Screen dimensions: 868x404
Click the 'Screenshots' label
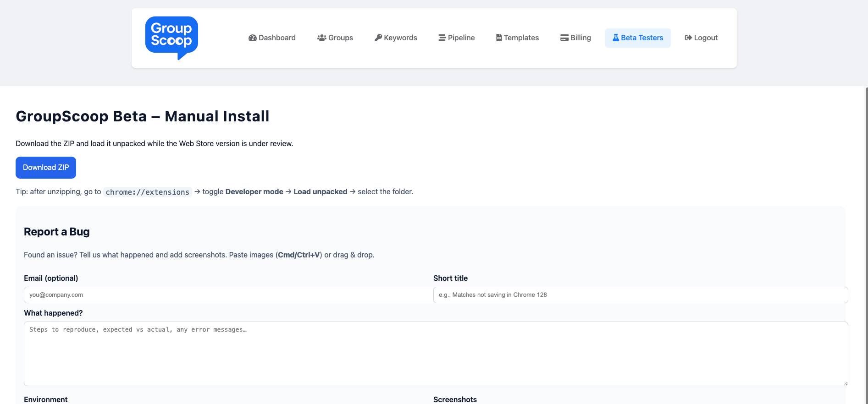pos(455,400)
